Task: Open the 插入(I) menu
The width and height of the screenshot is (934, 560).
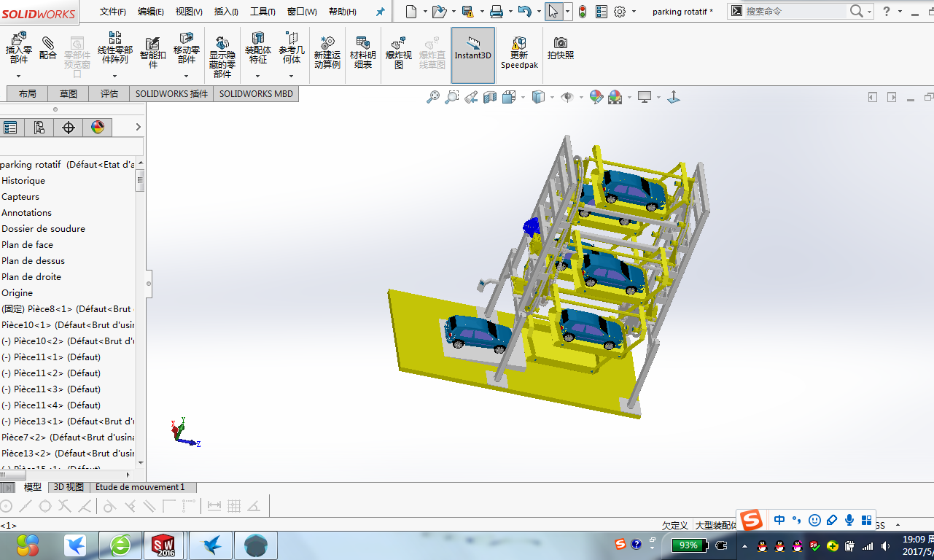Action: (226, 12)
